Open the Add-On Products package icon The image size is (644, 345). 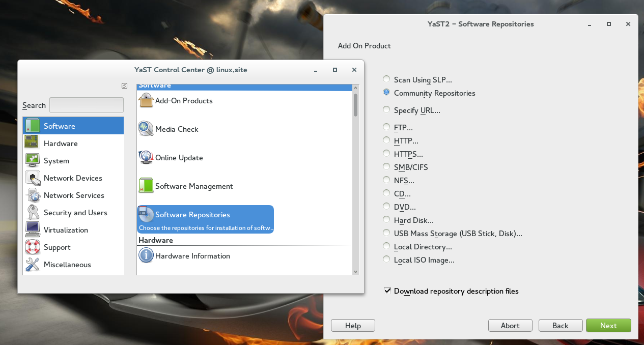(146, 100)
